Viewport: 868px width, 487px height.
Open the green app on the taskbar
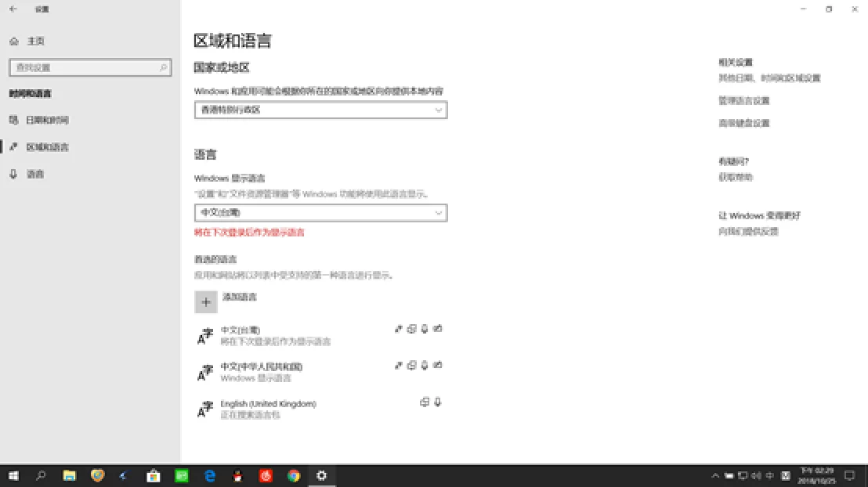[x=182, y=475]
